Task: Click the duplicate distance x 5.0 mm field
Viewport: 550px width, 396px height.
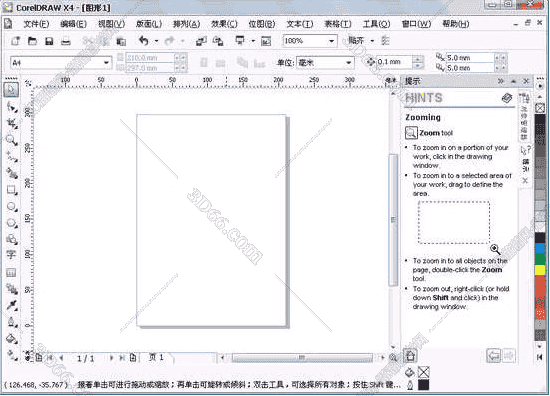Action: [470, 58]
